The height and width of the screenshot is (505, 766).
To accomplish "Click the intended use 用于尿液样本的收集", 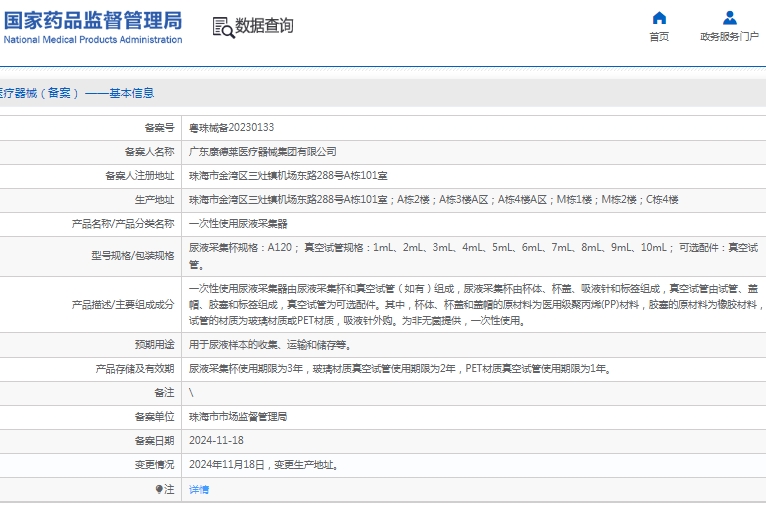I will click(x=270, y=345).
